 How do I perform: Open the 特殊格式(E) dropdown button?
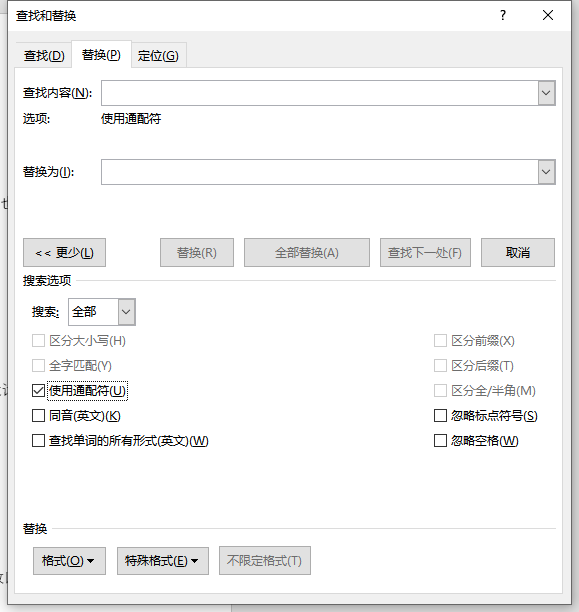click(x=163, y=561)
